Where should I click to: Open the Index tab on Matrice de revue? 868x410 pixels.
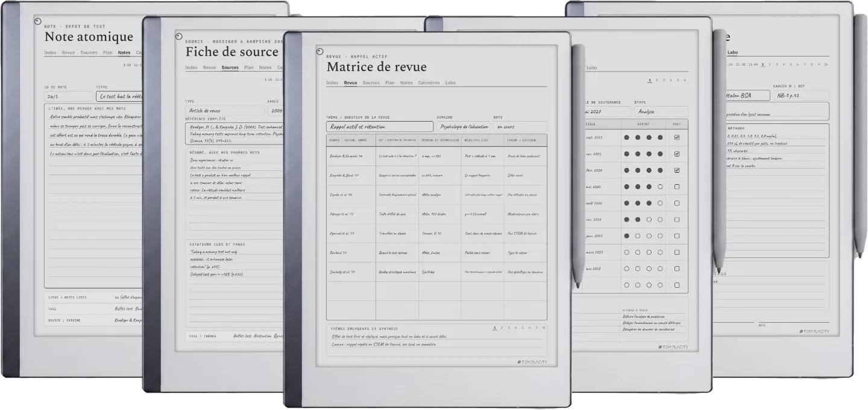tap(332, 82)
